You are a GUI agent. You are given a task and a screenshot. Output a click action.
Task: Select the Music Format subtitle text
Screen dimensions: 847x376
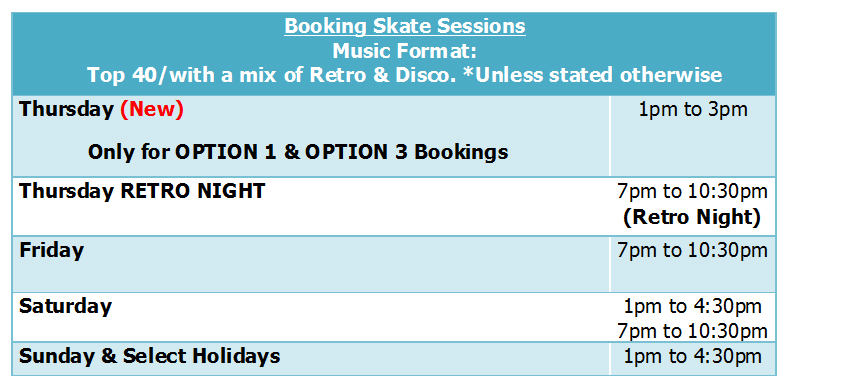[405, 50]
